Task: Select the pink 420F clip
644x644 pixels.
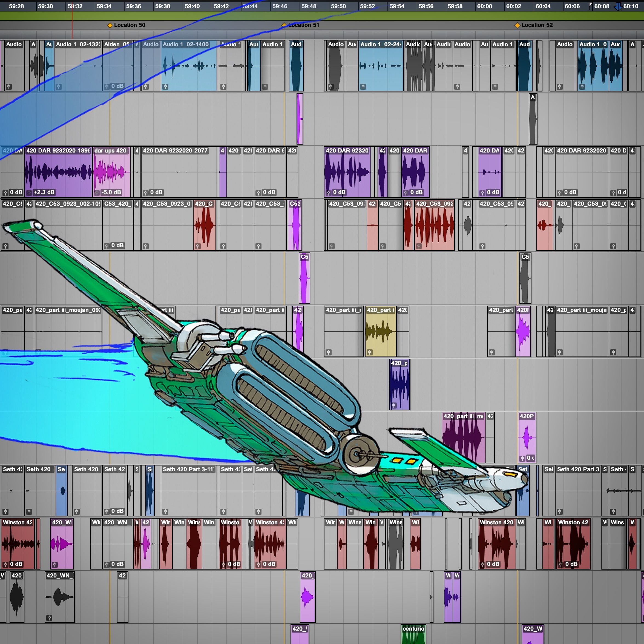Action: tap(523, 331)
